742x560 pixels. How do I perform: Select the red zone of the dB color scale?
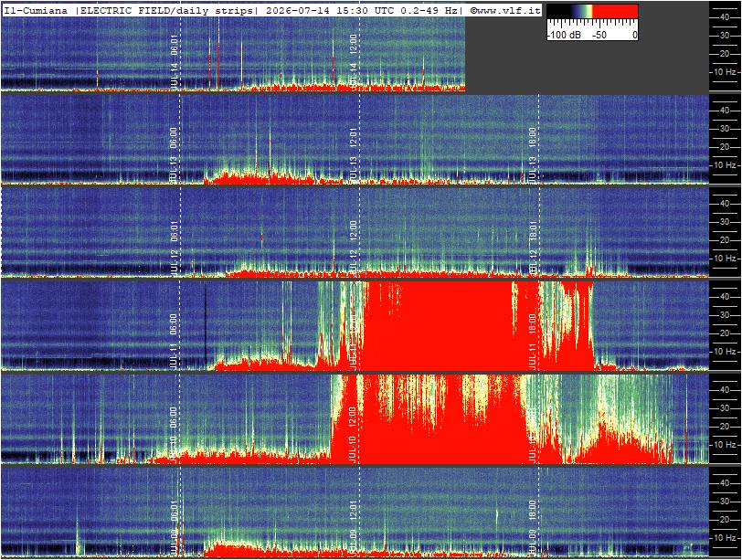point(616,12)
